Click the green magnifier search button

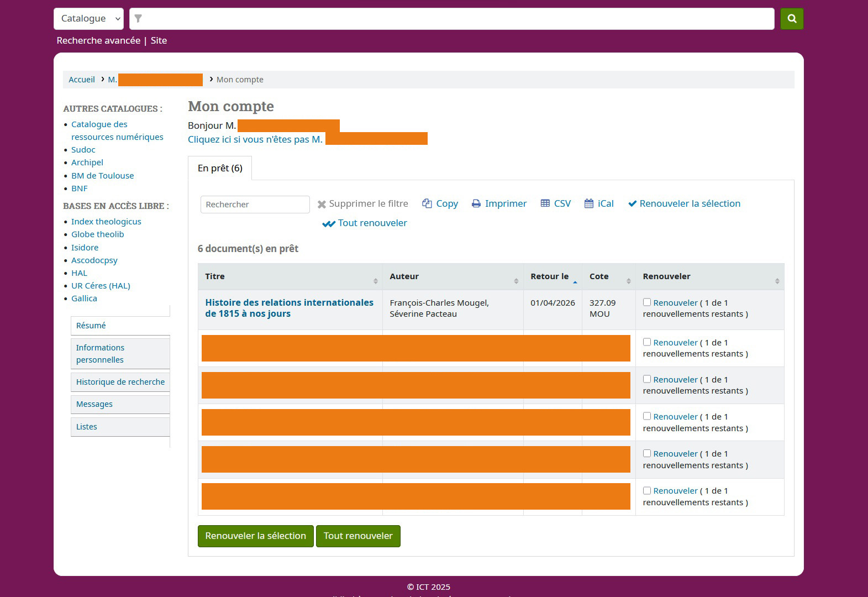pos(791,19)
